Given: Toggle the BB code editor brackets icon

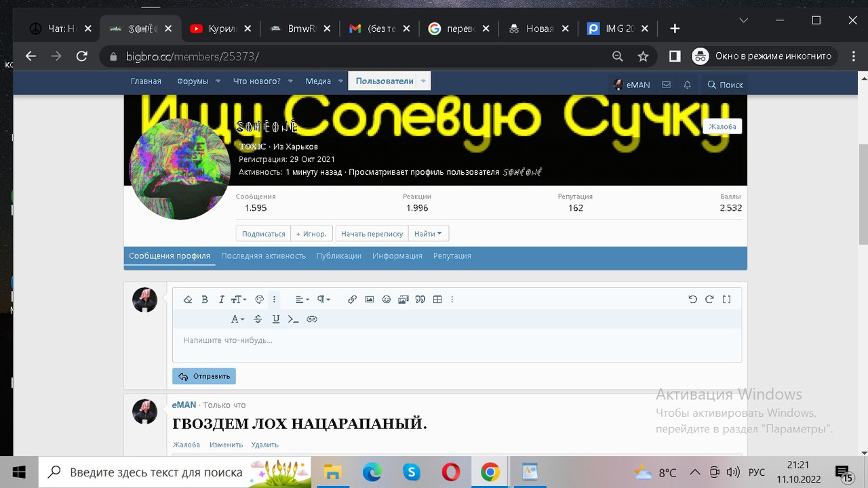Looking at the screenshot, I should [726, 299].
